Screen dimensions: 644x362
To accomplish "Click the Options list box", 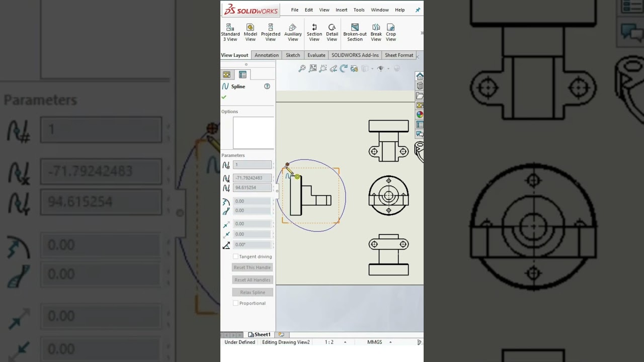I will click(x=254, y=133).
